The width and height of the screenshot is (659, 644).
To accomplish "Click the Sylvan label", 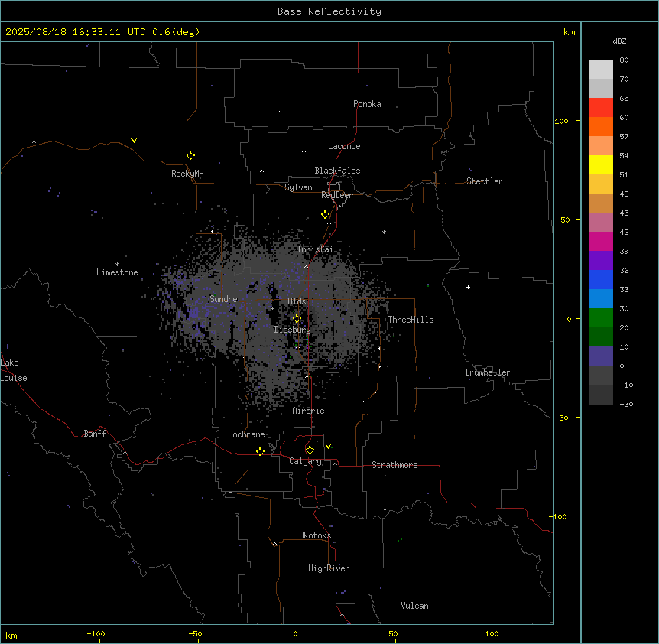I will pos(298,187).
